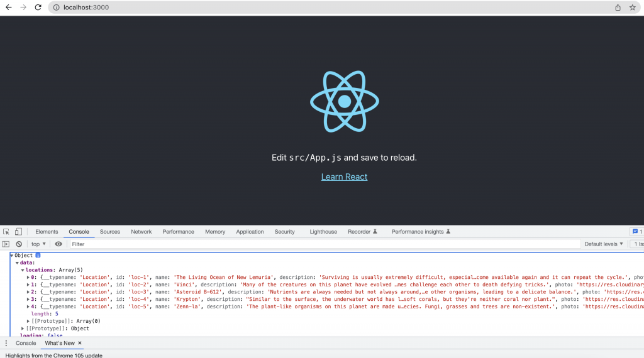The width and height of the screenshot is (644, 358).
Task: Open the Performance insights tab
Action: [421, 232]
